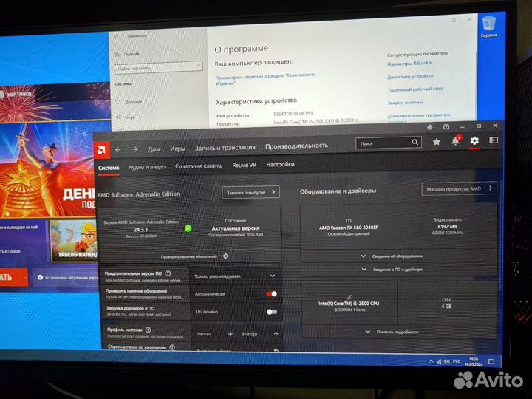Expand Показать подробности under the CPU card
Viewport: 532px width, 399px height.
tap(394, 332)
